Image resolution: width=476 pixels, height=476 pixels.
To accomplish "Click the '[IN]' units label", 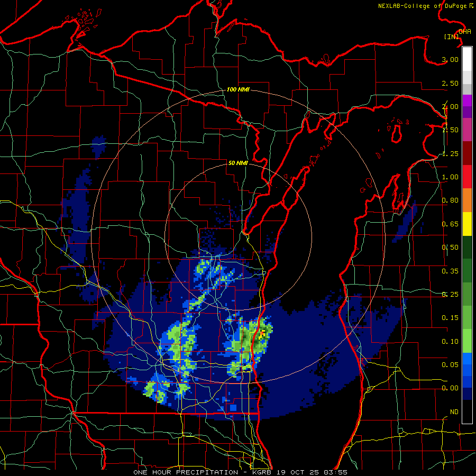I will click(x=452, y=36).
